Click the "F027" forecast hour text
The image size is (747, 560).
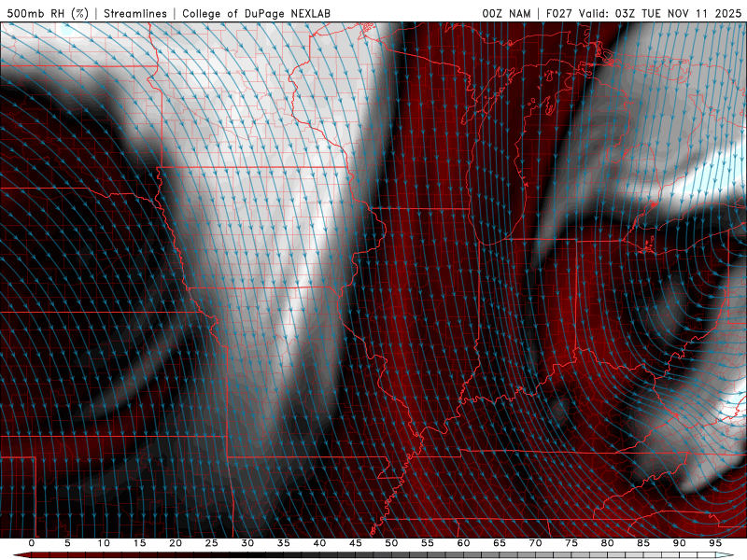pyautogui.click(x=559, y=13)
